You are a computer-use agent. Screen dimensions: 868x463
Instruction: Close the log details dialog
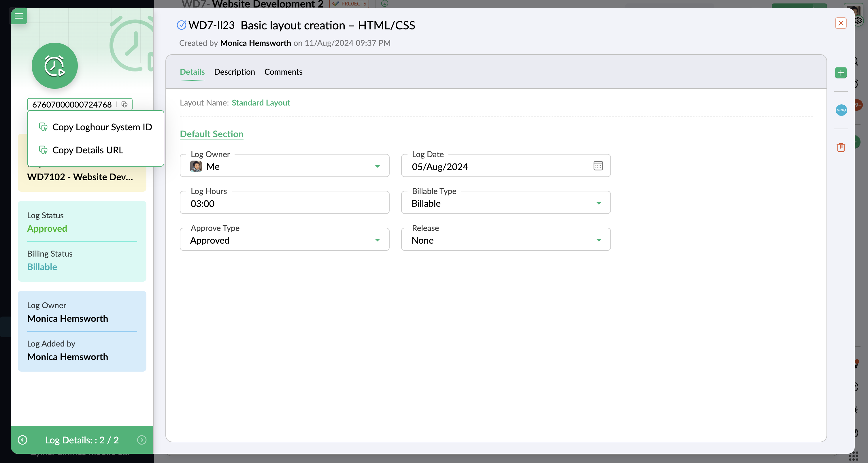tap(841, 23)
